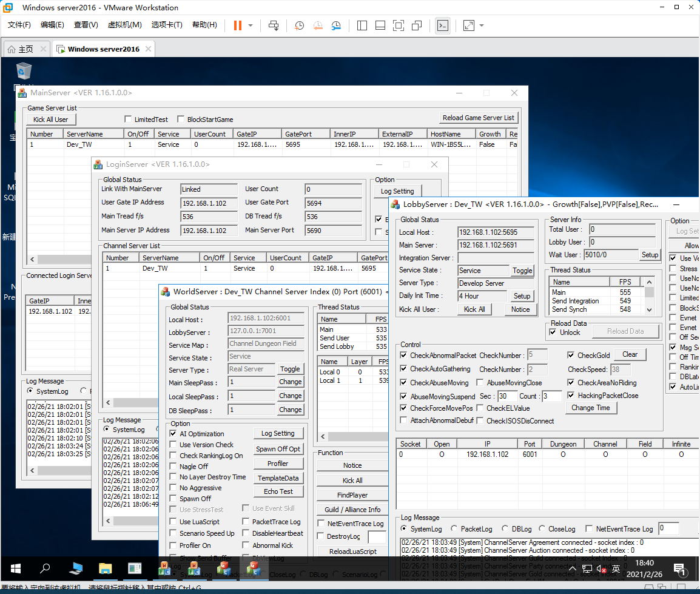The image size is (700, 594).
Task: Enable the LimitedTest checkbox in MainServer
Action: (128, 120)
